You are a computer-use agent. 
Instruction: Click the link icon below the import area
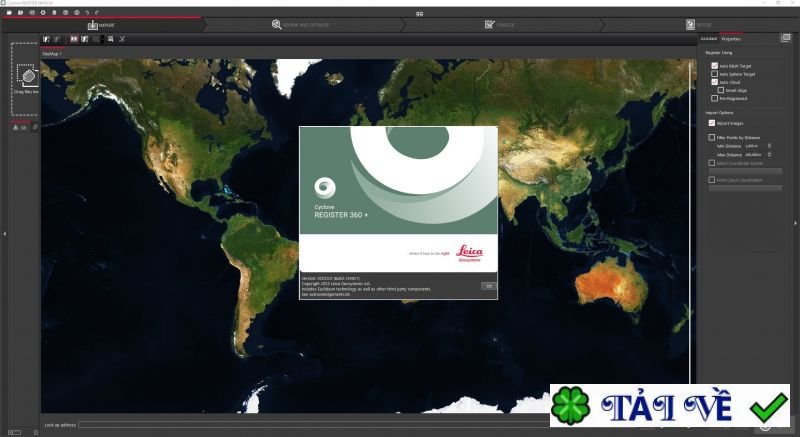coord(35,127)
